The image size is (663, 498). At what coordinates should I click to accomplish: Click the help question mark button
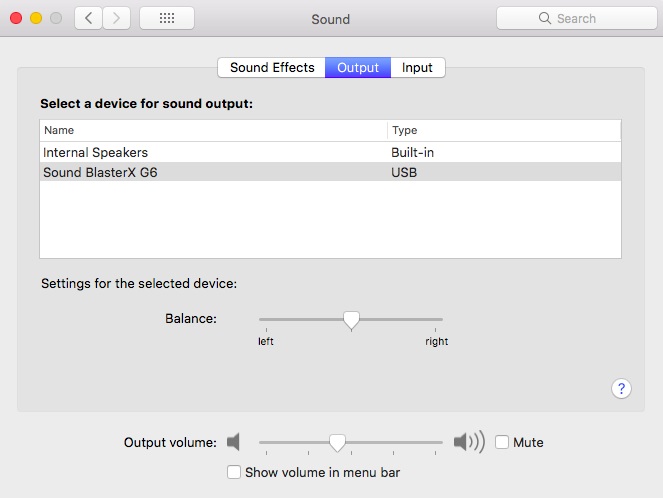[620, 389]
